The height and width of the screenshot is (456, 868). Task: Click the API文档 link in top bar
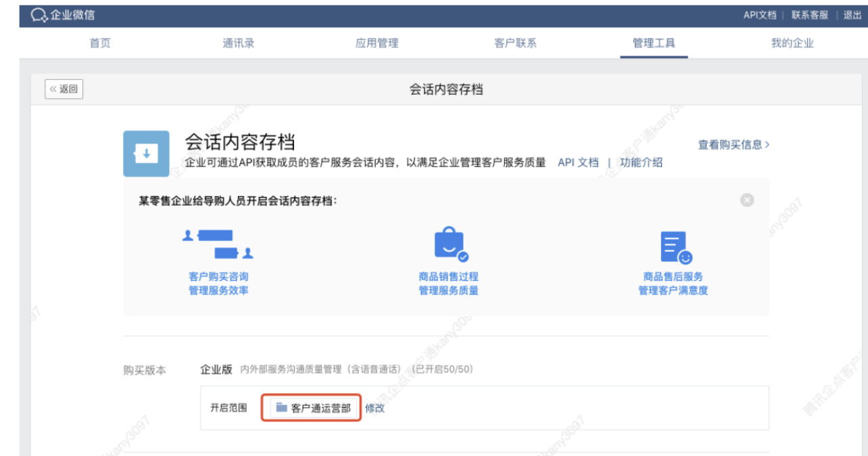[760, 15]
